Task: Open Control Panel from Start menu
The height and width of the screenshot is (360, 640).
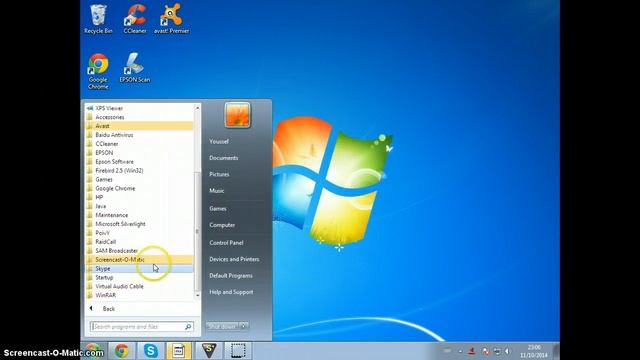Action: [x=226, y=243]
